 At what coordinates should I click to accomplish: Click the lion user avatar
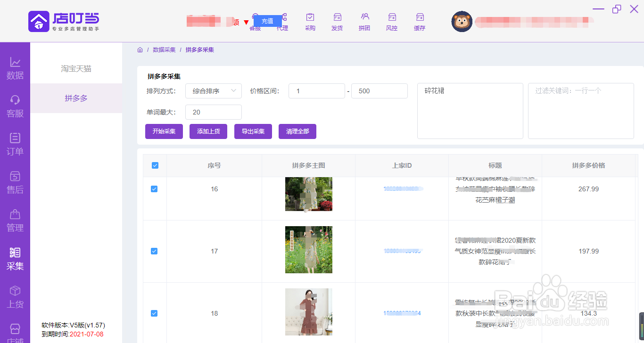[x=462, y=22]
